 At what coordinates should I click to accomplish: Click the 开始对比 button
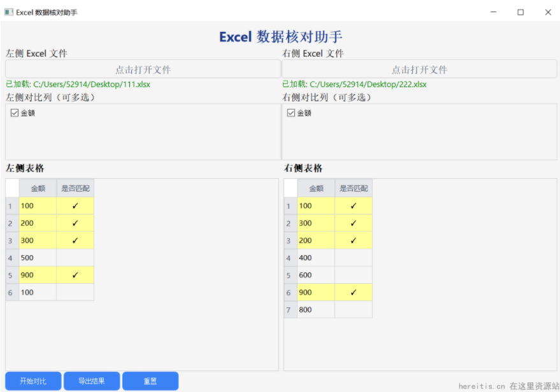click(x=33, y=381)
